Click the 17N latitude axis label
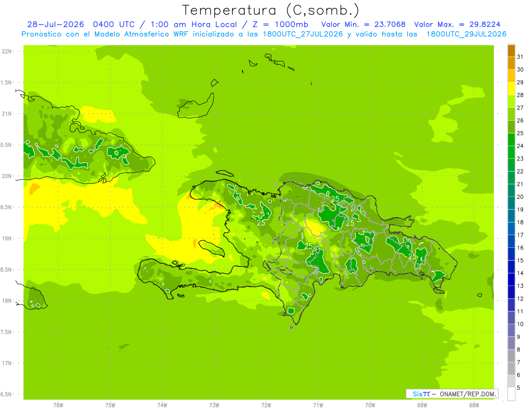This screenshot has height=411, width=532. 7,363
